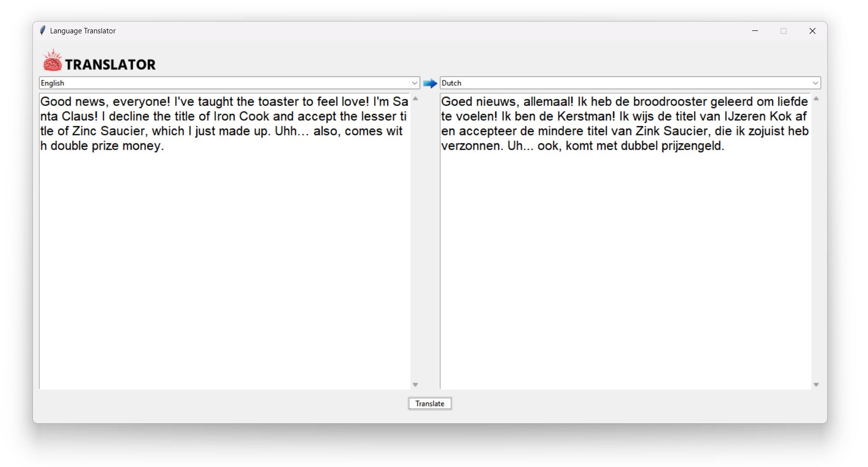Click the blue arrow between language boxes
Viewport: 868px width, 467px height.
(430, 83)
